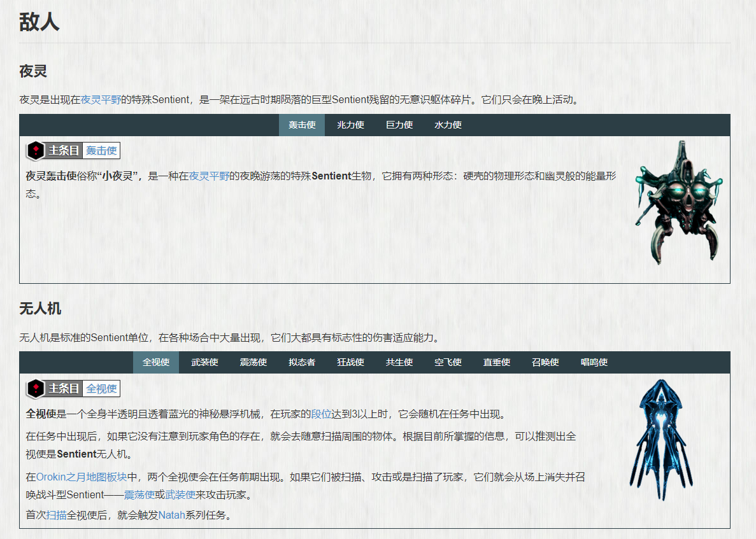Open the 段位 link
The width and height of the screenshot is (756, 539).
(x=321, y=414)
